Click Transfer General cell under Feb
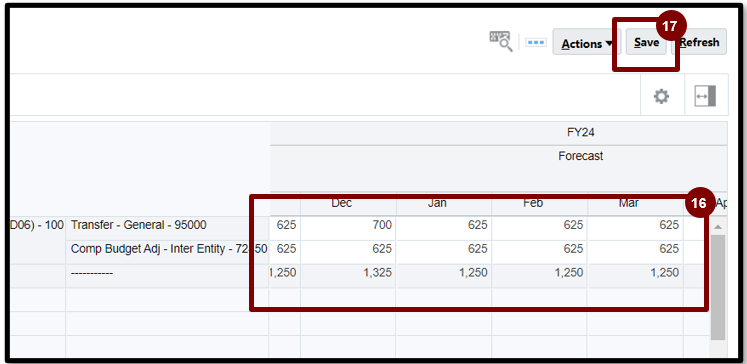 540,228
